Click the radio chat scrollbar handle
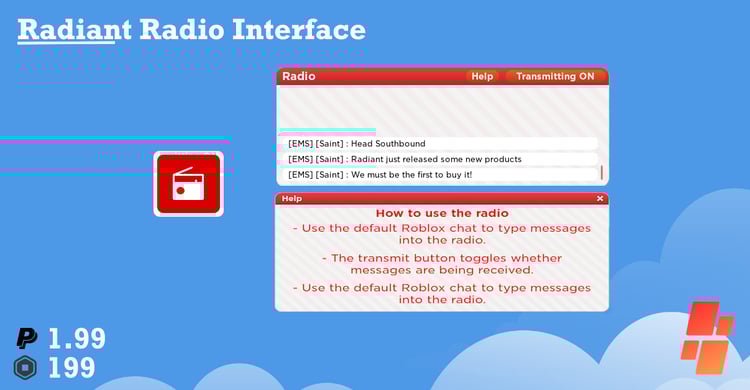Image resolution: width=750 pixels, height=390 pixels. (x=601, y=172)
